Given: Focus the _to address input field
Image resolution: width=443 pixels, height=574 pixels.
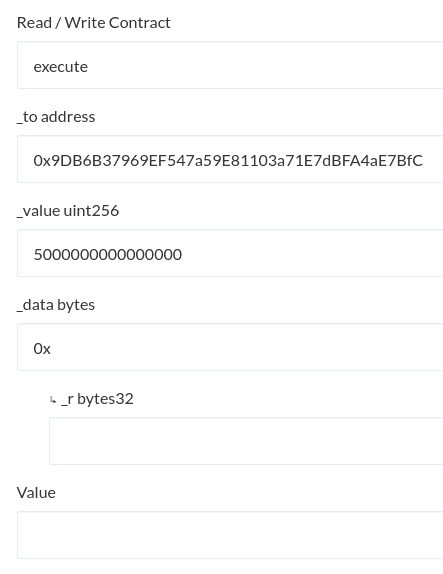Looking at the screenshot, I should pos(230,159).
